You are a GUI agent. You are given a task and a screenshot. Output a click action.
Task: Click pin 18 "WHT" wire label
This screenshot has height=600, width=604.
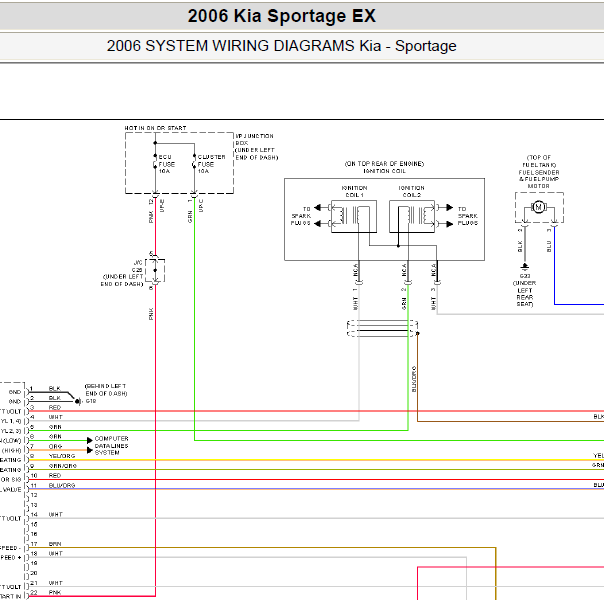click(55, 553)
